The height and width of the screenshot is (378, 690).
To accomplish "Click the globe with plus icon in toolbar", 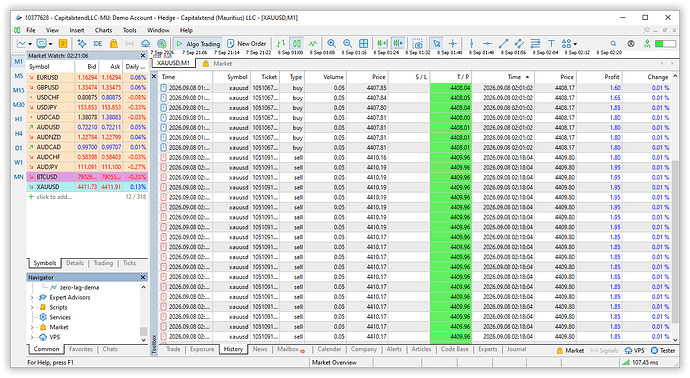I will click(x=161, y=44).
